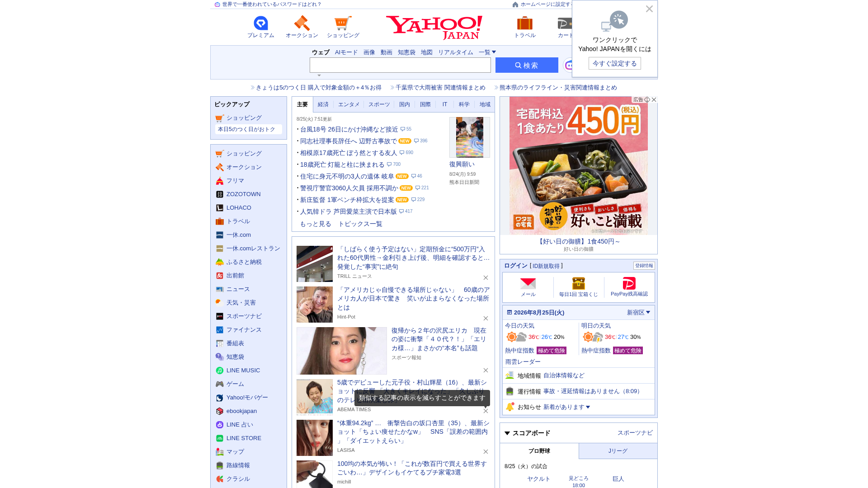Click the ZOZOTOWN sidebar icon
Image resolution: width=868 pixels, height=488 pixels.
(x=220, y=194)
